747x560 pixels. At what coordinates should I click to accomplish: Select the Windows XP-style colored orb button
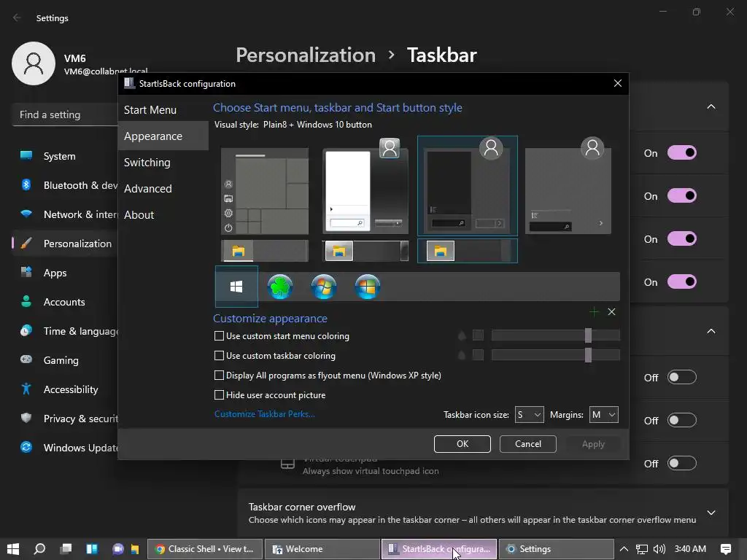pos(368,287)
